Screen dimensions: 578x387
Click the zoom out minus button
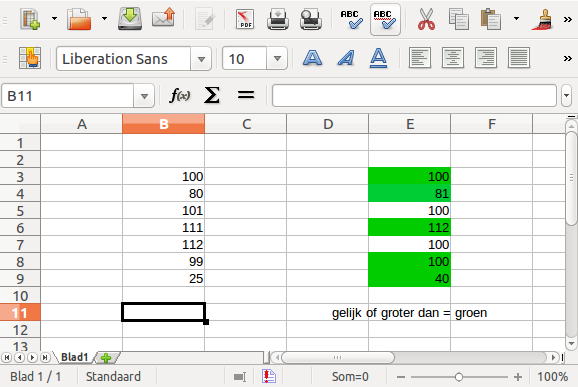coord(401,377)
